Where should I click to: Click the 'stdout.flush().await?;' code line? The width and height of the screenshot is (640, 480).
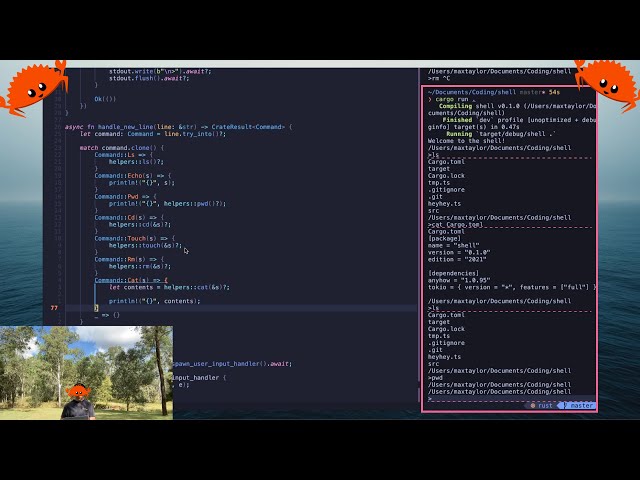149,78
